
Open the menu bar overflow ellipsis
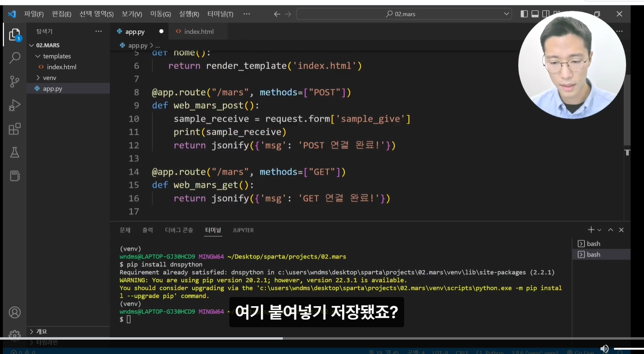click(247, 14)
